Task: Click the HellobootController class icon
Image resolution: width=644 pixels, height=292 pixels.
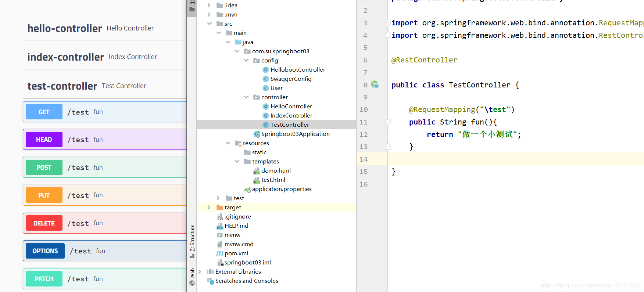Action: pos(265,70)
